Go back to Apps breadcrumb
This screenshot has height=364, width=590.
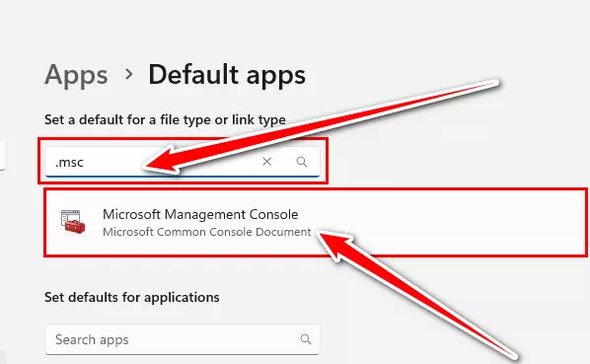76,75
